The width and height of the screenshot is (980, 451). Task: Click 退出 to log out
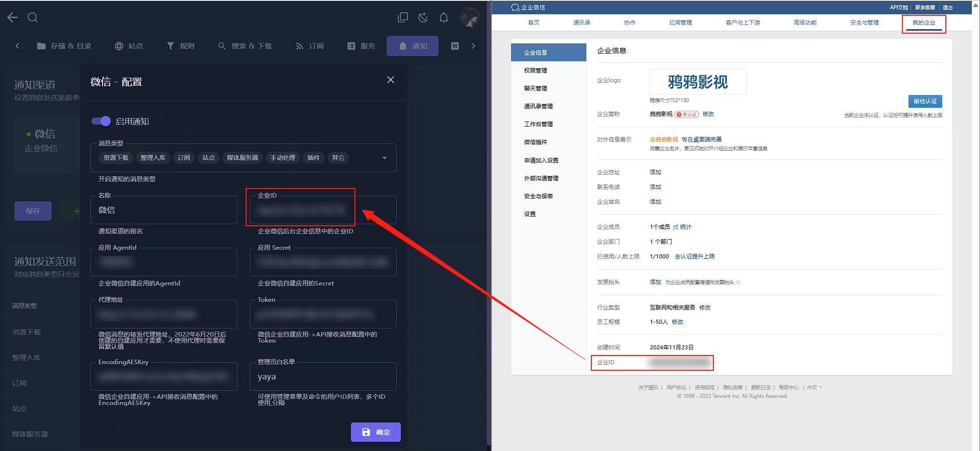click(x=947, y=8)
